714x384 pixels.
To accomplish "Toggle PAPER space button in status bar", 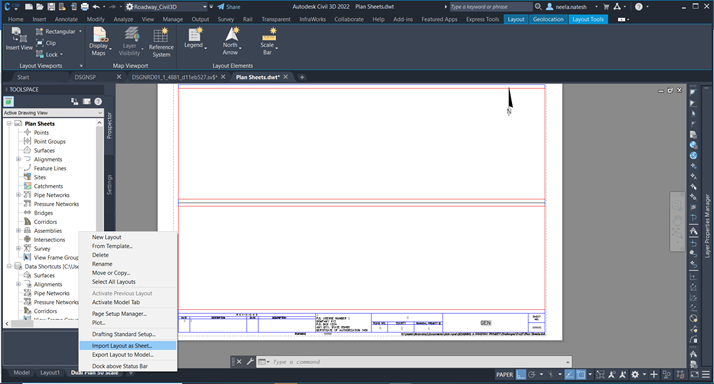I will coord(504,374).
